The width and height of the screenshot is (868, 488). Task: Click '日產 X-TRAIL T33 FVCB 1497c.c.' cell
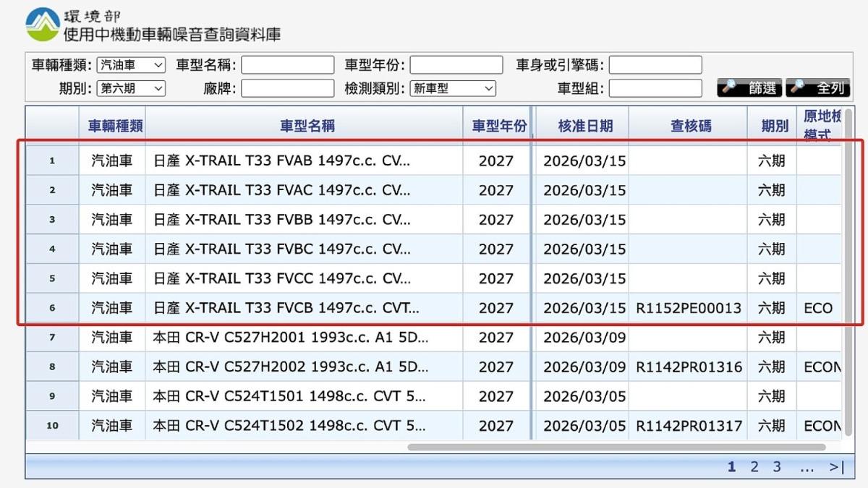[305, 308]
